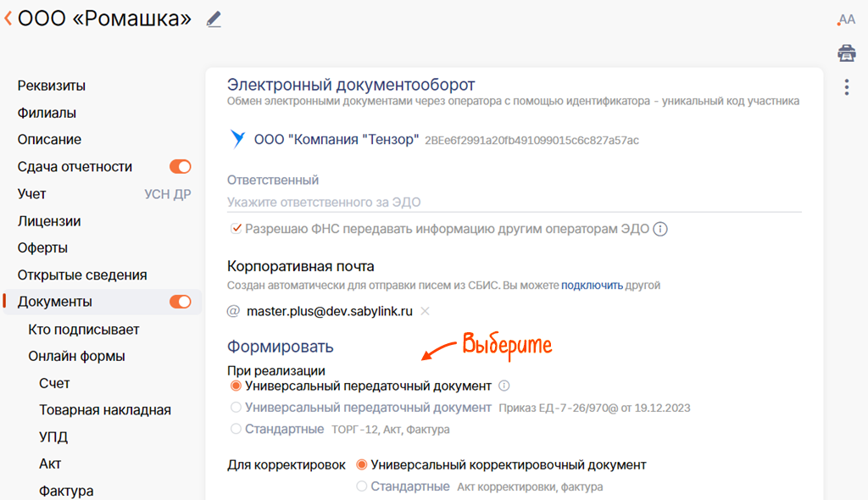This screenshot has height=500, width=868.
Task: Click the подключить link
Action: tap(592, 286)
